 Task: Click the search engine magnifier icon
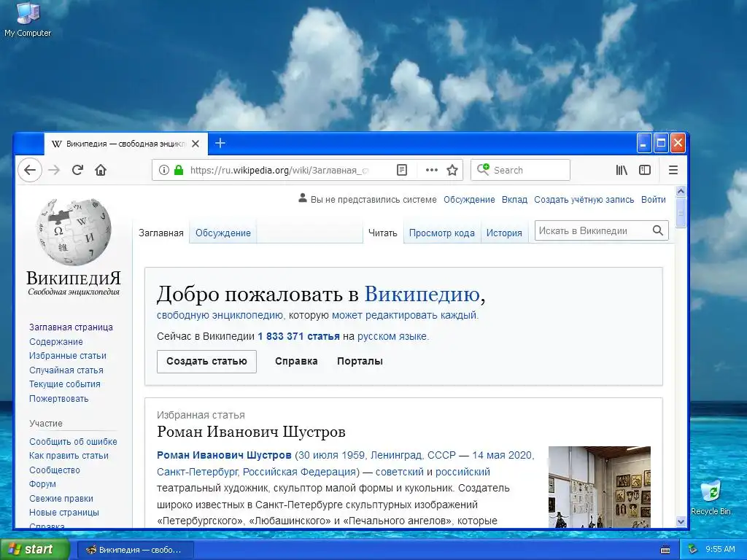pos(483,169)
